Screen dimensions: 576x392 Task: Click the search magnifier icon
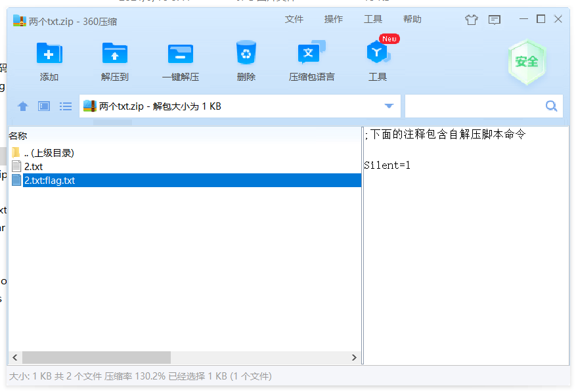[552, 105]
